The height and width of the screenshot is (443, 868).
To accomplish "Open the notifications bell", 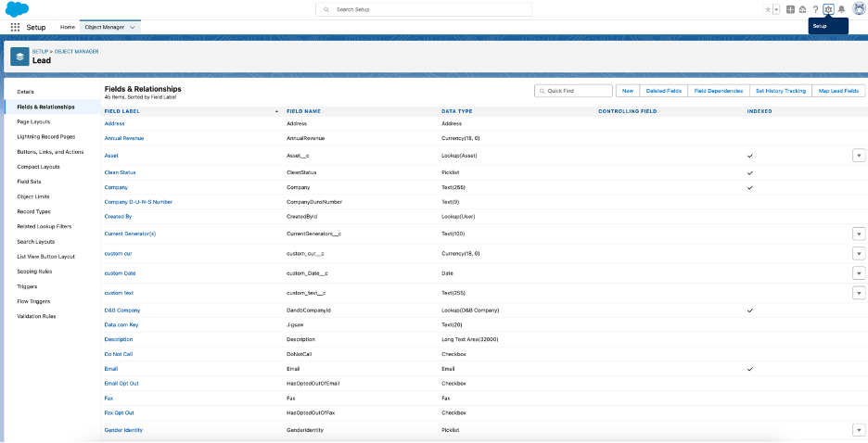I will tap(841, 9).
